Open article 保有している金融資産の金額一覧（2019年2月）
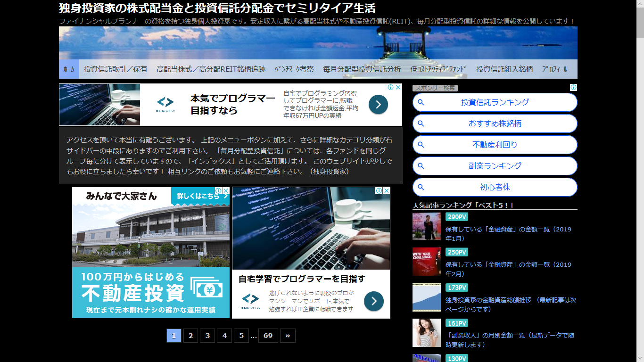Viewport: 644px width, 362px height. click(x=508, y=269)
